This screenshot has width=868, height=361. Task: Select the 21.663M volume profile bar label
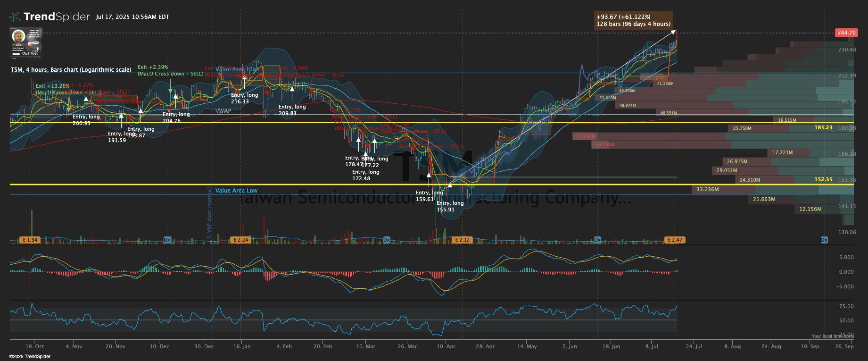coord(764,200)
